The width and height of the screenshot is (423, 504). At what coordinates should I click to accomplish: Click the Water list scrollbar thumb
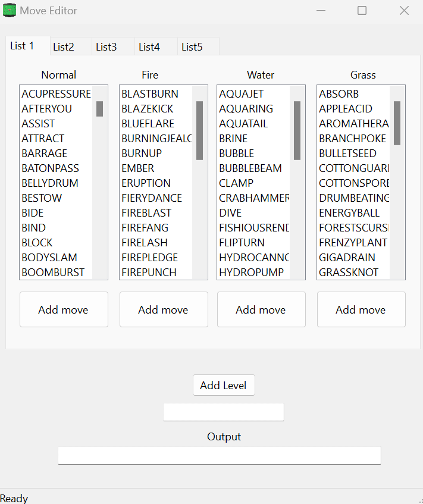297,130
